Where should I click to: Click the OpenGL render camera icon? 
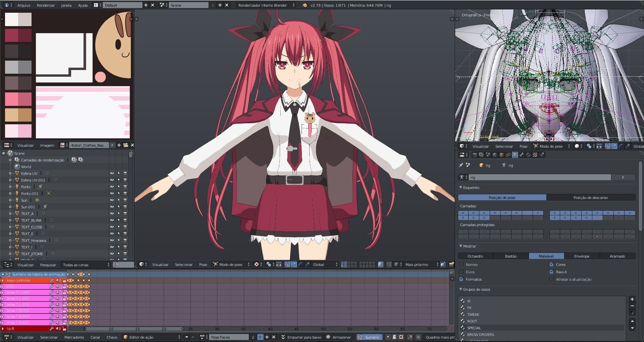pyautogui.click(x=451, y=265)
